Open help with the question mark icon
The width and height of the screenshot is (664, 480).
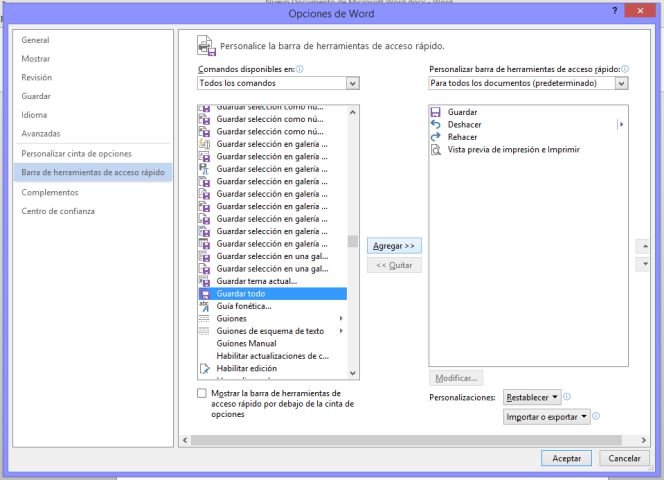[614, 11]
